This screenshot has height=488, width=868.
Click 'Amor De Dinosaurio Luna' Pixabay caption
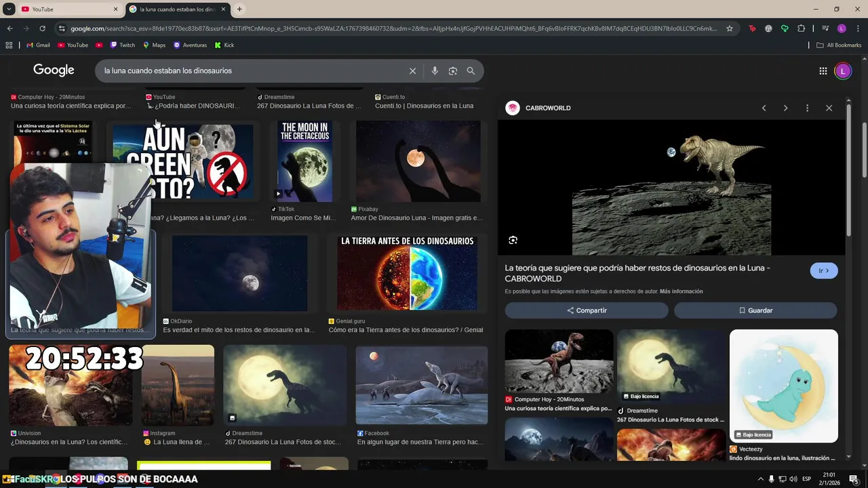click(417, 218)
